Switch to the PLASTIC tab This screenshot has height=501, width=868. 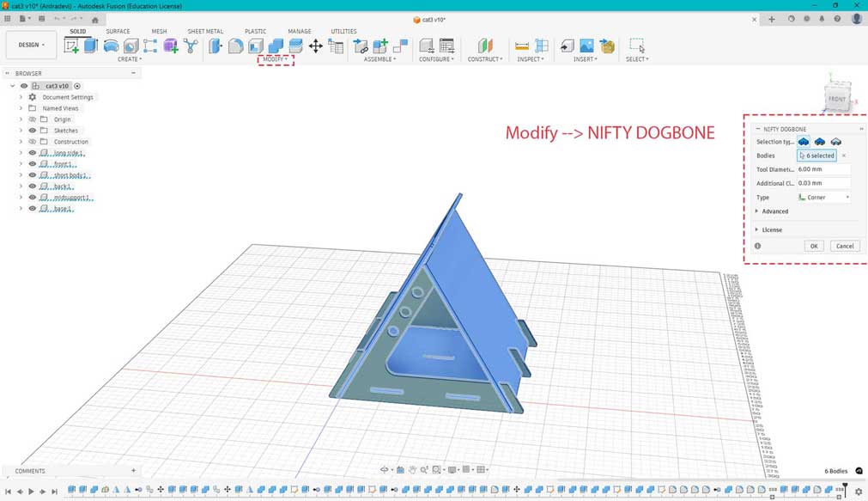point(255,32)
